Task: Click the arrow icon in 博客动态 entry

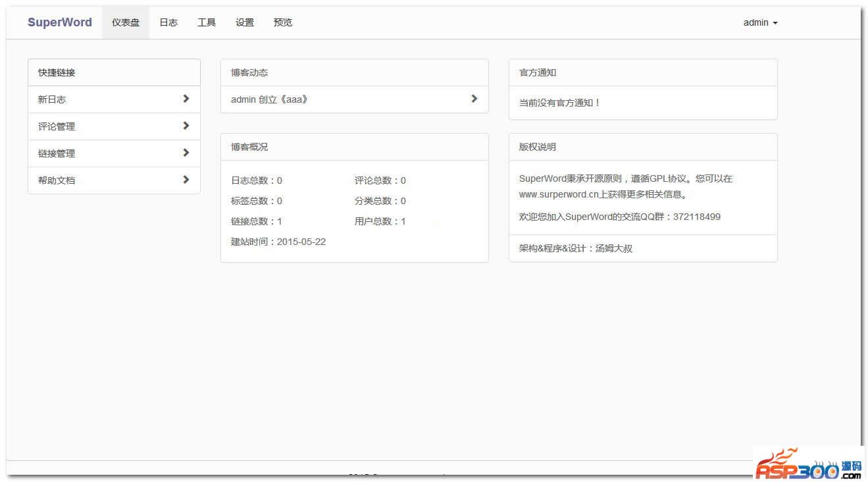Action: 474,99
